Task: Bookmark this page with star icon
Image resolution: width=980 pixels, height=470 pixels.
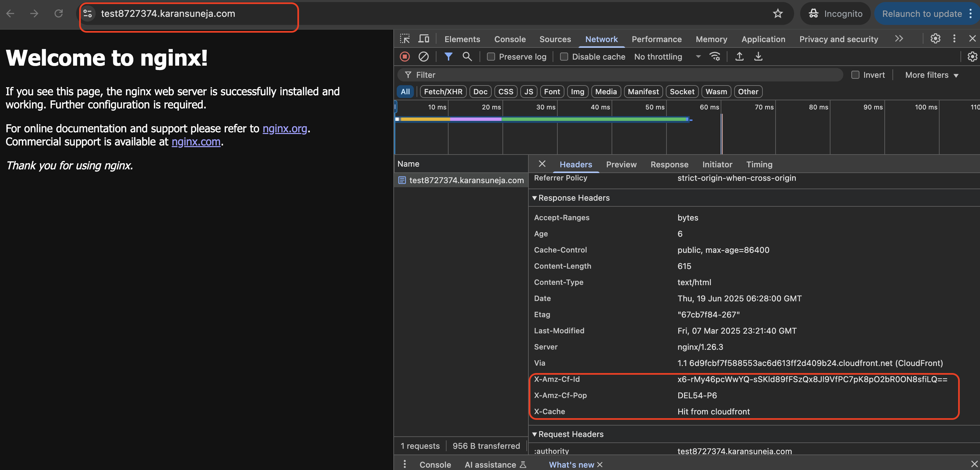Action: coord(778,14)
